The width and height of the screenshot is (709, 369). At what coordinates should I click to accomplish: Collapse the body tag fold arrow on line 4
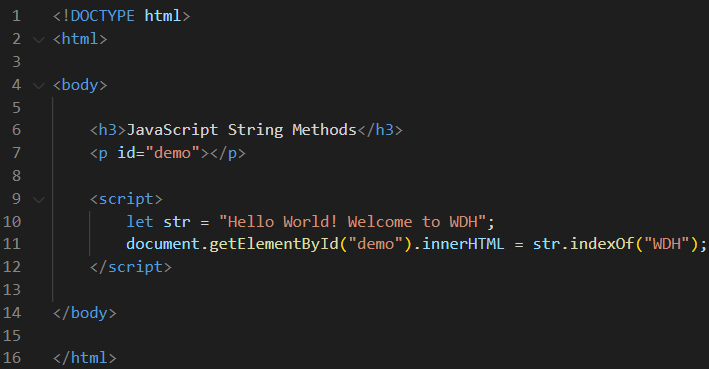tap(39, 85)
